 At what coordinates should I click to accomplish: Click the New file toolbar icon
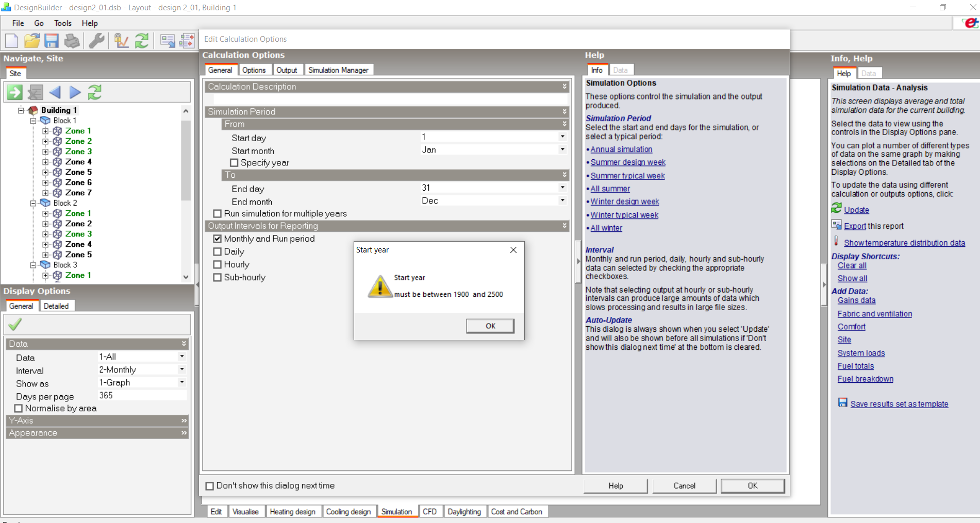[x=12, y=41]
